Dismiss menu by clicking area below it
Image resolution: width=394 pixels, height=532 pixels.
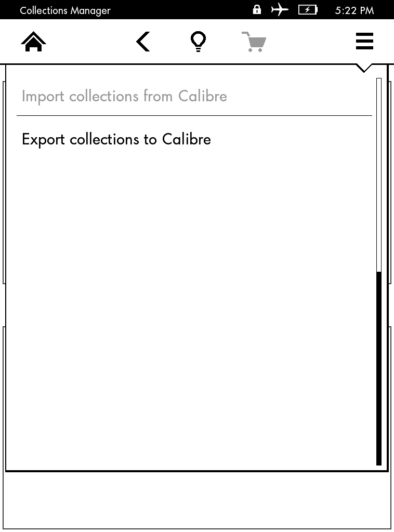tap(197, 500)
